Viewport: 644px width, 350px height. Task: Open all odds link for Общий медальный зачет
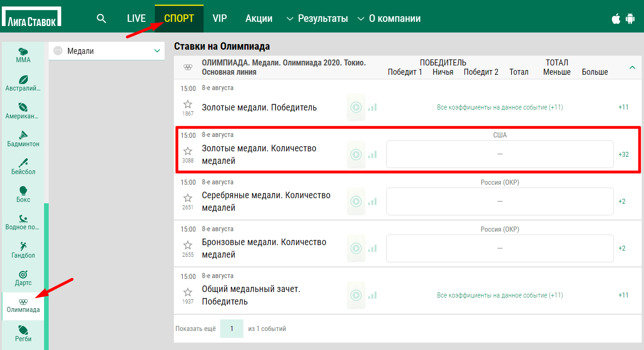(x=500, y=295)
